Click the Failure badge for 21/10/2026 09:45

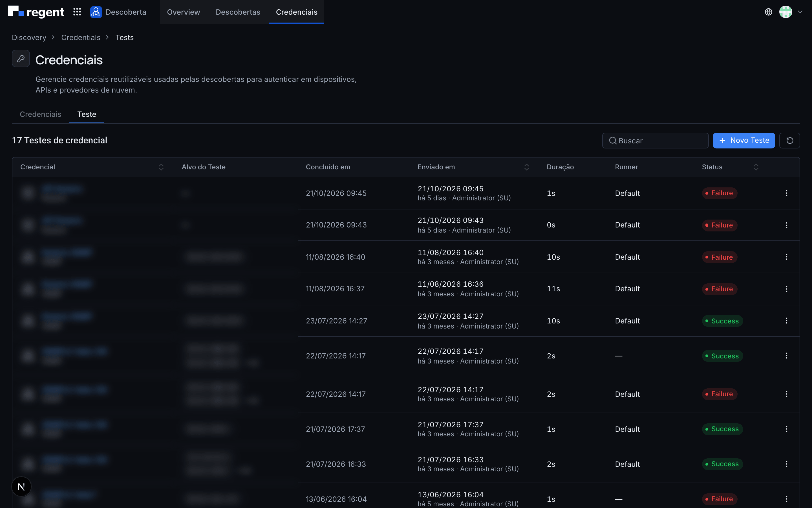point(720,193)
